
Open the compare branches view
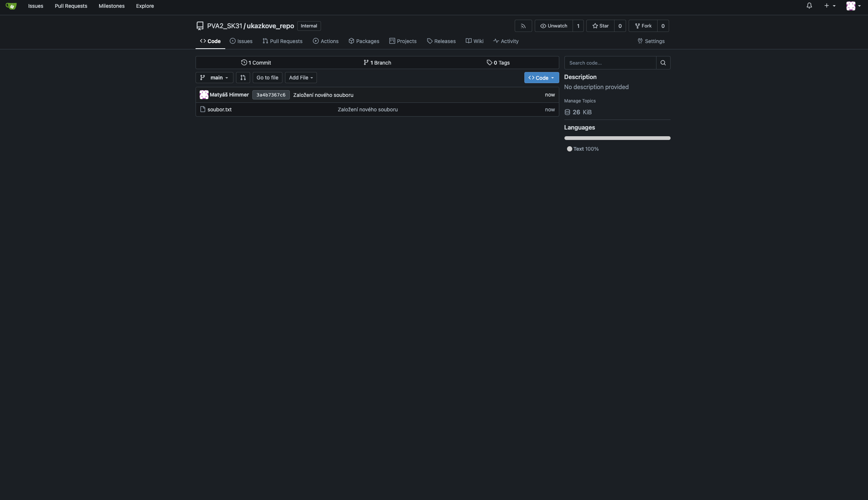[243, 78]
